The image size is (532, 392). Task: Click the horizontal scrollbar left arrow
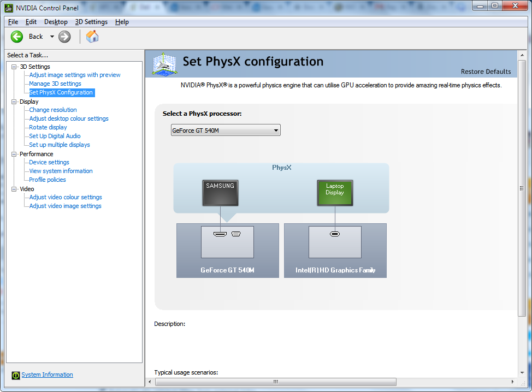coord(150,382)
